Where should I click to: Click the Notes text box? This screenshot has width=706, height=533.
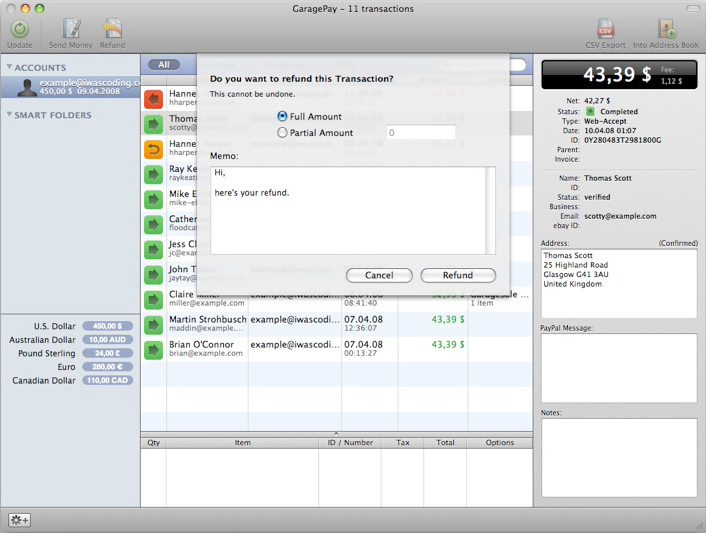(618, 457)
